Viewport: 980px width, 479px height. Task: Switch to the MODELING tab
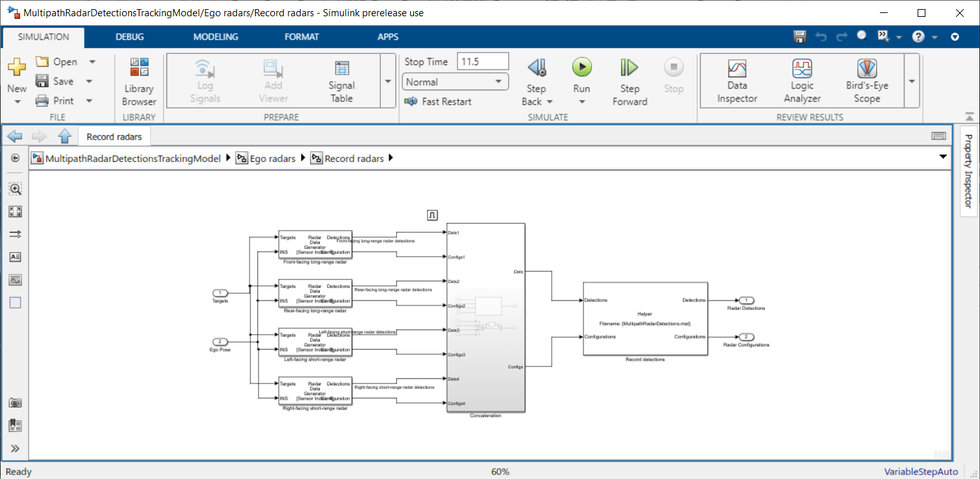pyautogui.click(x=216, y=37)
